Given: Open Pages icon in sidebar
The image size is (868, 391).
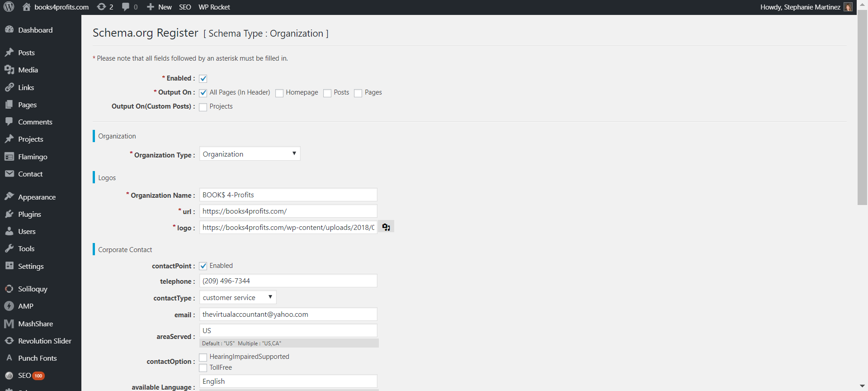Looking at the screenshot, I should [x=9, y=105].
